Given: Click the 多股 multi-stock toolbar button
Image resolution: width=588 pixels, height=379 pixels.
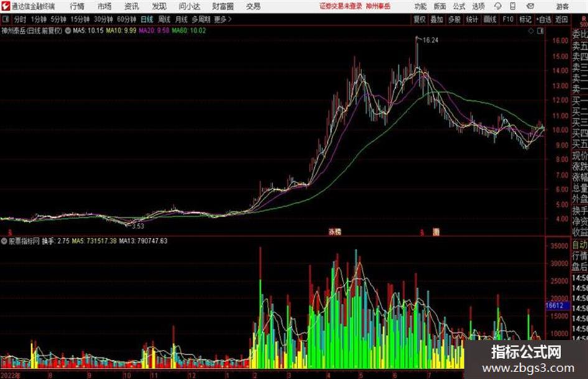Looking at the screenshot, I should pyautogui.click(x=454, y=19).
